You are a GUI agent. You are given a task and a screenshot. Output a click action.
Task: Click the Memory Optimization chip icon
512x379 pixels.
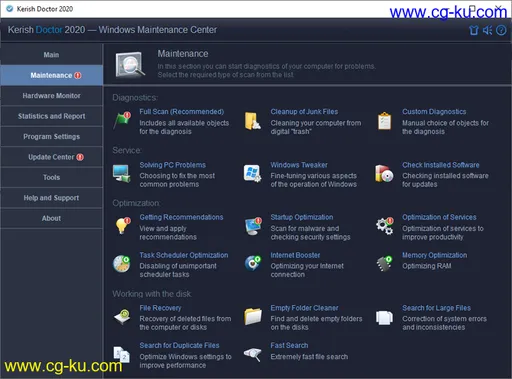click(384, 263)
